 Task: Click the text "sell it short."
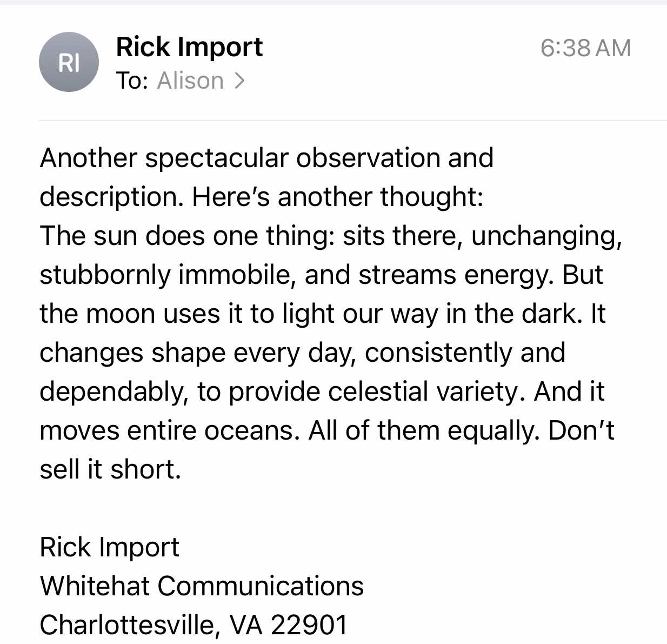110,469
